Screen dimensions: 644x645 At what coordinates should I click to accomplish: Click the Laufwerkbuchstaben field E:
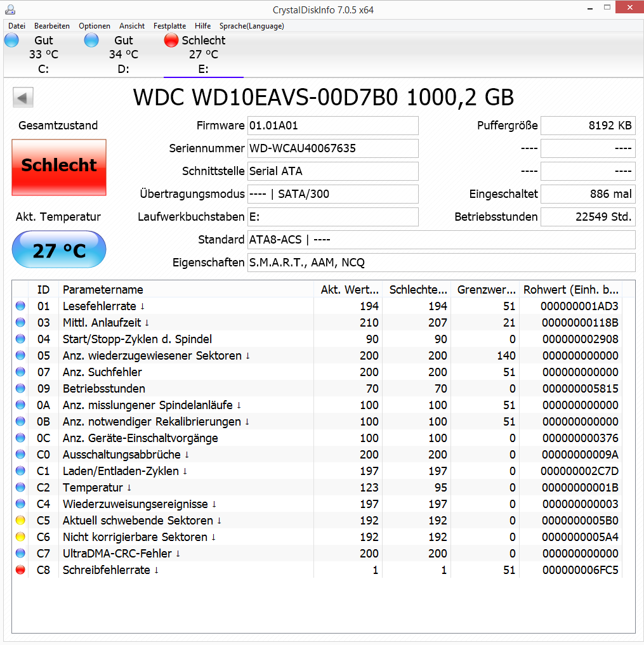pos(332,217)
